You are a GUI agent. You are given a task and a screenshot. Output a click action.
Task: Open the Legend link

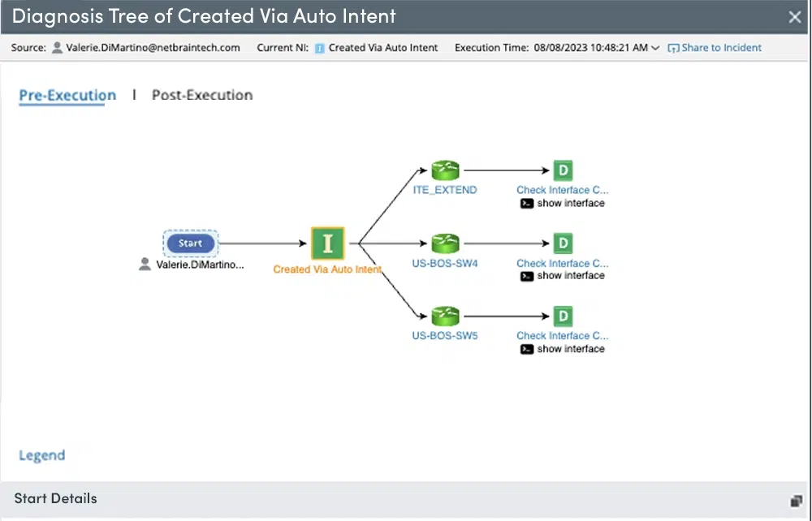(42, 455)
